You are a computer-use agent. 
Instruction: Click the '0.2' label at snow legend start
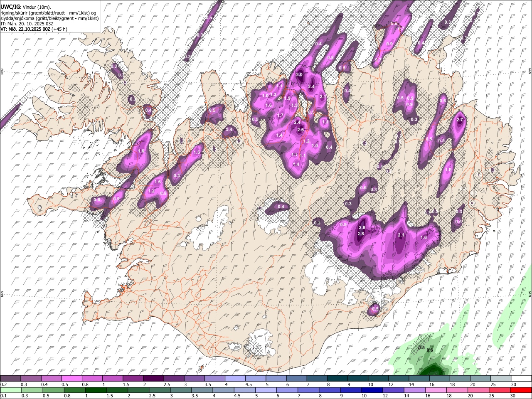3,384
